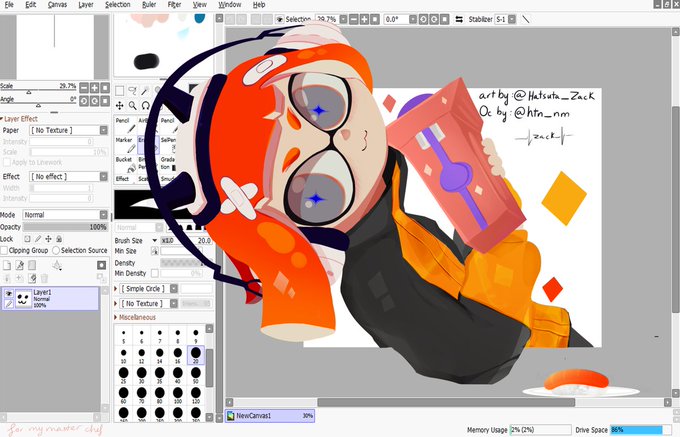
Task: Delete layer with trash icon
Action: [44, 278]
